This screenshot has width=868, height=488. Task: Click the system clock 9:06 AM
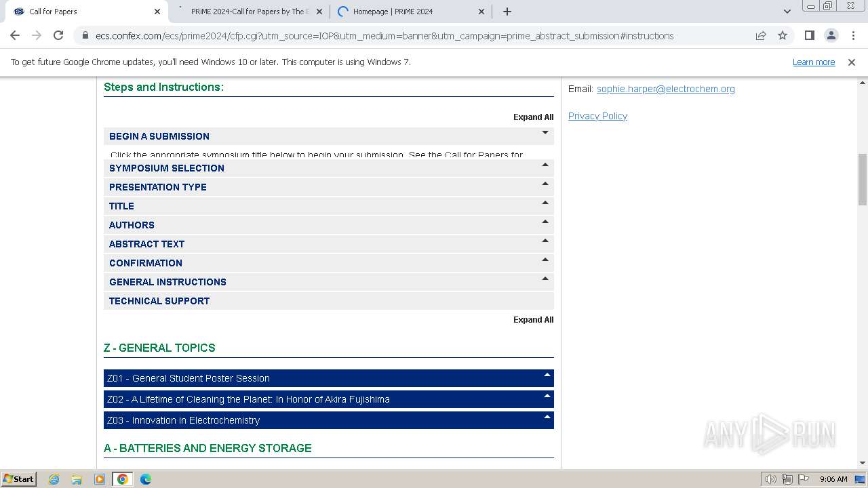pyautogui.click(x=833, y=479)
